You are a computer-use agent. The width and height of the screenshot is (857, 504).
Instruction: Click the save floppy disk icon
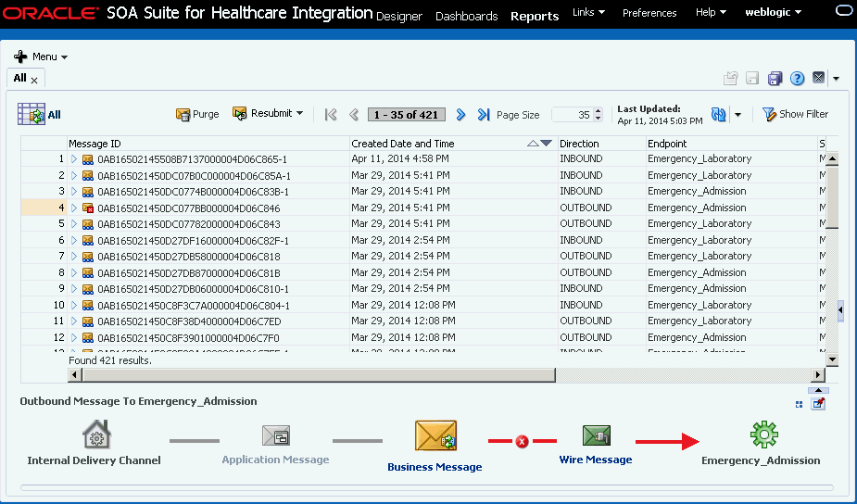click(x=752, y=78)
